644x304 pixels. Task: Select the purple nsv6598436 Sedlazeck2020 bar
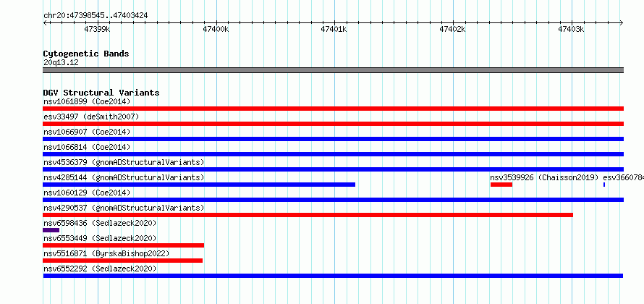point(51,230)
